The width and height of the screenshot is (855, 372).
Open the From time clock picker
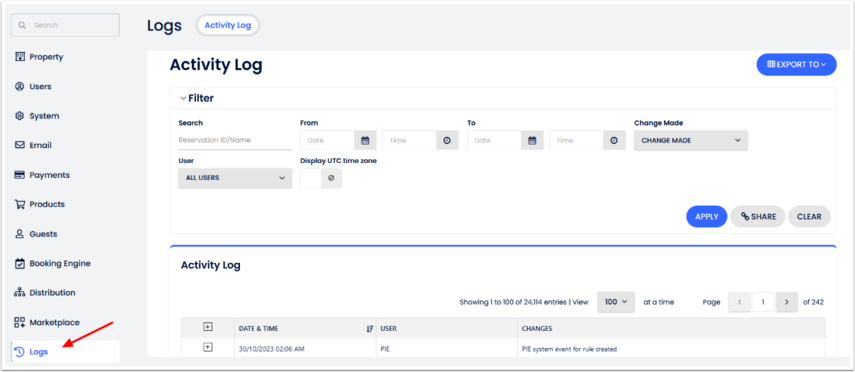447,140
